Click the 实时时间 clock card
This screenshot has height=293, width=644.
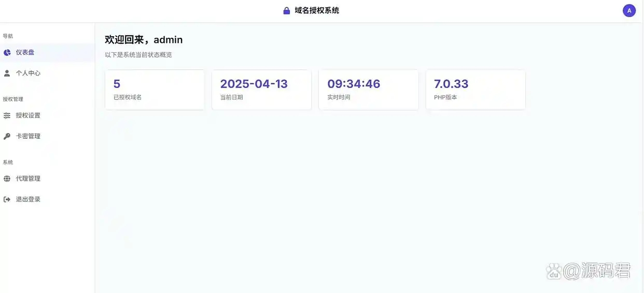pyautogui.click(x=368, y=90)
